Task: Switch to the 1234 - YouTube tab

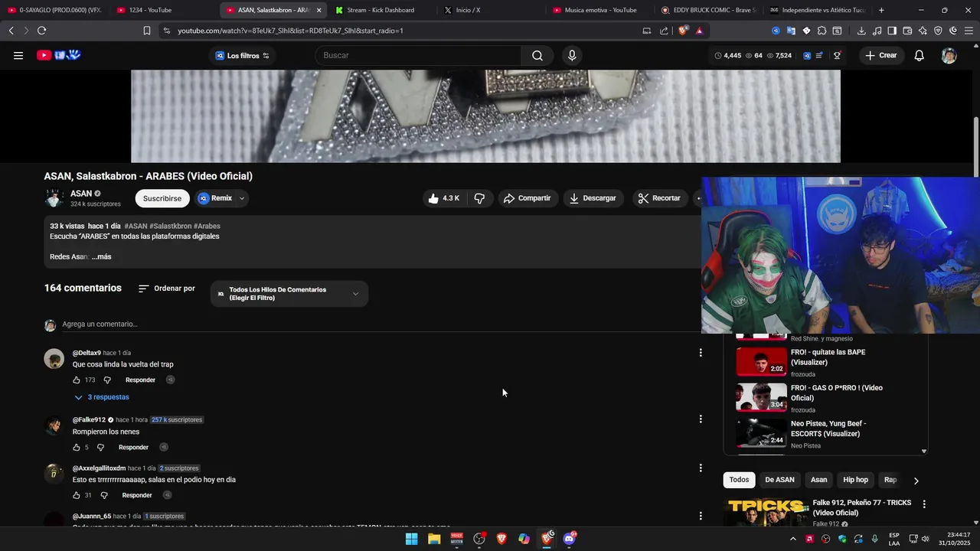Action: coord(161,10)
